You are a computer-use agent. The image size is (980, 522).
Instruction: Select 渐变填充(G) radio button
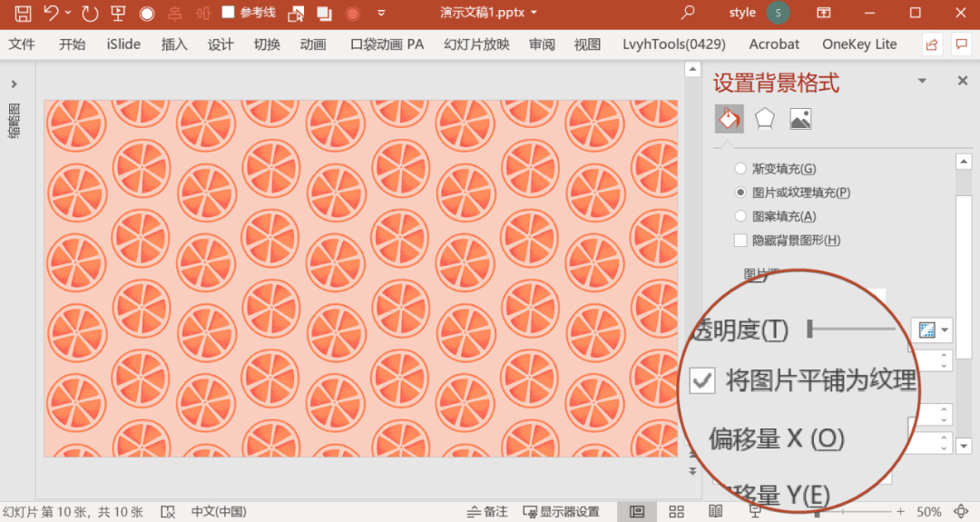pyautogui.click(x=740, y=168)
